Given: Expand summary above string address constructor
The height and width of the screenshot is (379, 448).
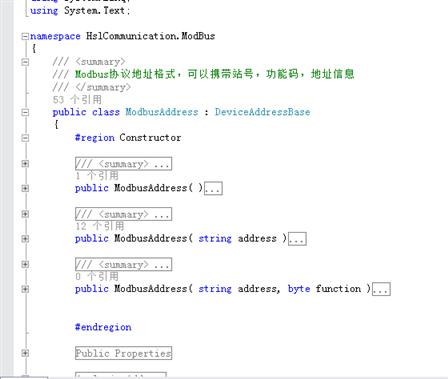Looking at the screenshot, I should click(x=25, y=214).
